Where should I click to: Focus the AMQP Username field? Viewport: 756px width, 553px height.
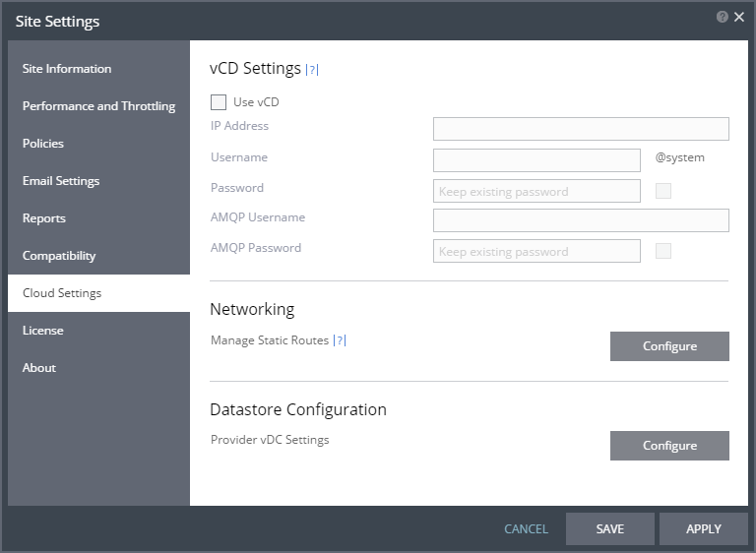[581, 220]
